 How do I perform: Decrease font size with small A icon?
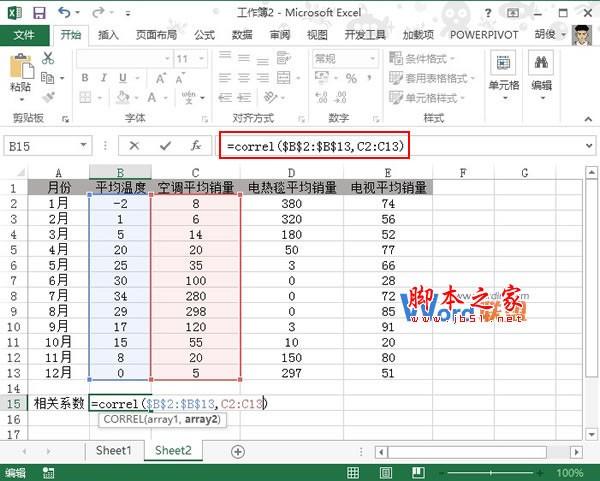180,78
